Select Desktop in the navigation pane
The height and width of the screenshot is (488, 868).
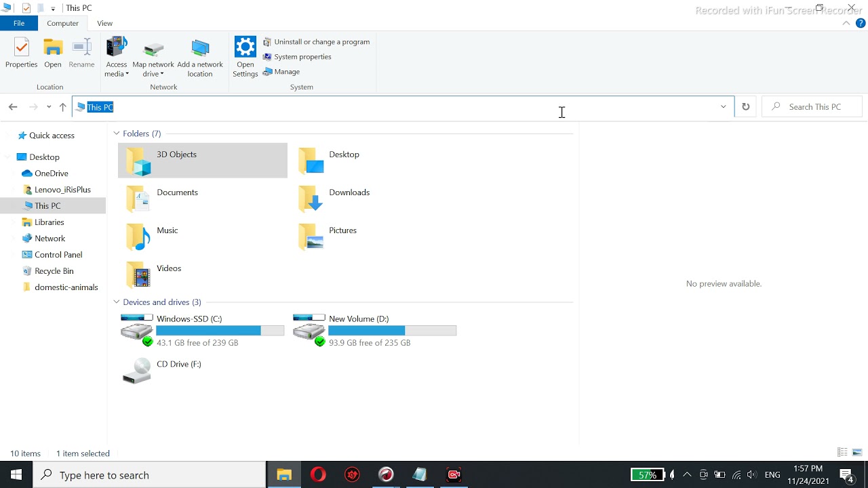(x=44, y=157)
